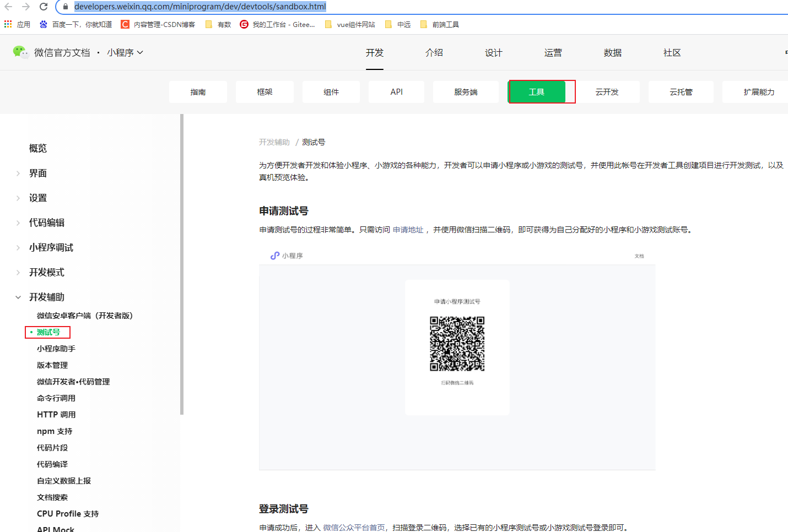788x532 pixels.
Task: Switch to the 指南 tab
Action: click(x=198, y=92)
